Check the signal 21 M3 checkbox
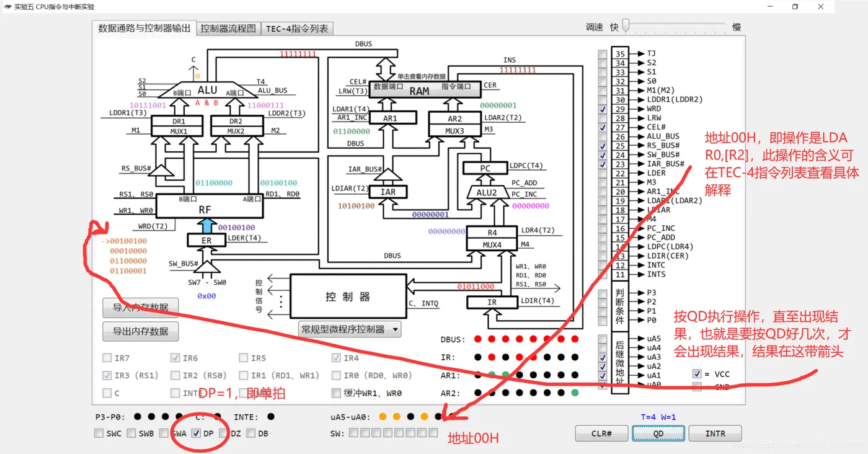 click(603, 182)
